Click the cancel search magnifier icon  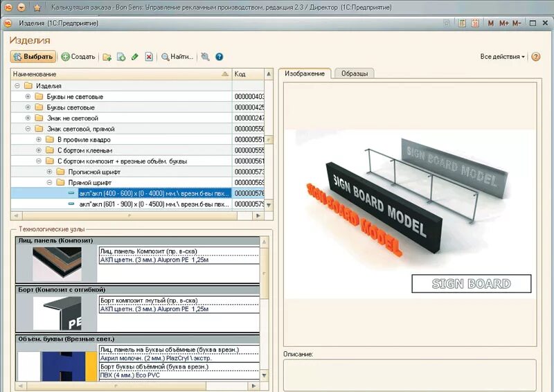coord(205,57)
